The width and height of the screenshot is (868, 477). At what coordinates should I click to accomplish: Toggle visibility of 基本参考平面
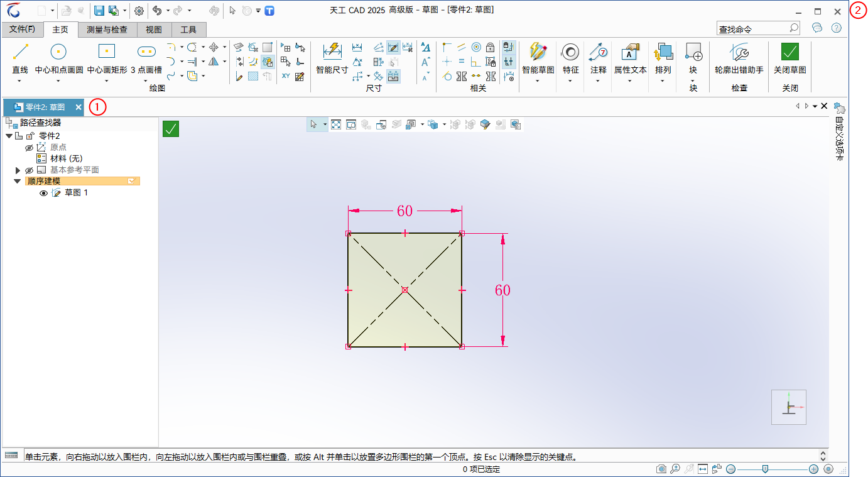[x=29, y=170]
